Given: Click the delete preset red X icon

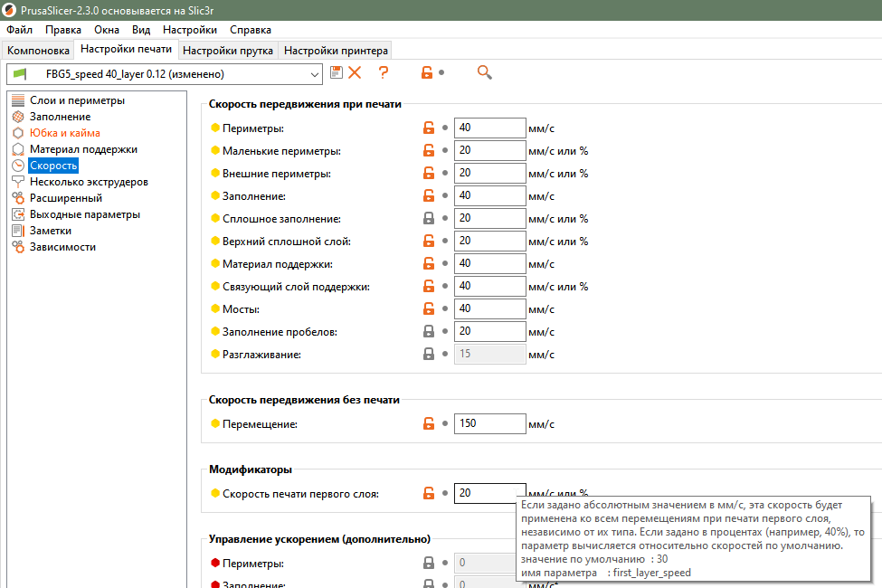Looking at the screenshot, I should click(x=355, y=73).
